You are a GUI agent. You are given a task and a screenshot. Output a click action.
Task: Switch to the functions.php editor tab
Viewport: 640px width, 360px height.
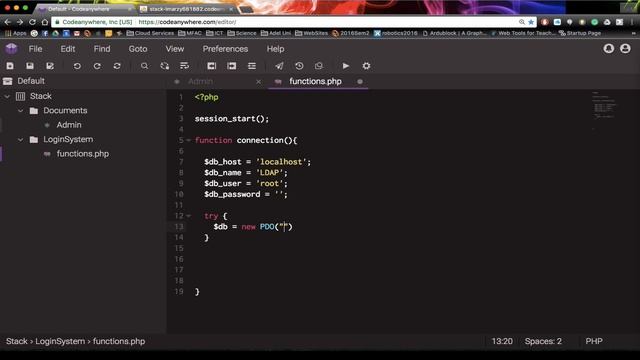point(315,82)
